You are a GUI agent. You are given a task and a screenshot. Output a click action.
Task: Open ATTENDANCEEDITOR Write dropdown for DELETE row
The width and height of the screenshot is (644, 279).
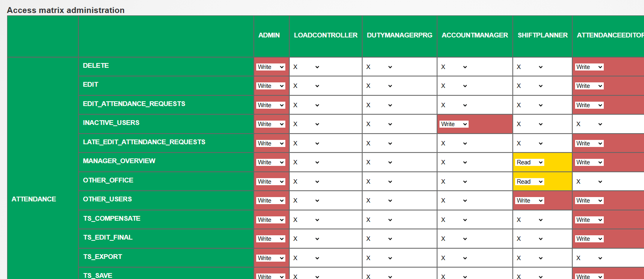(589, 67)
